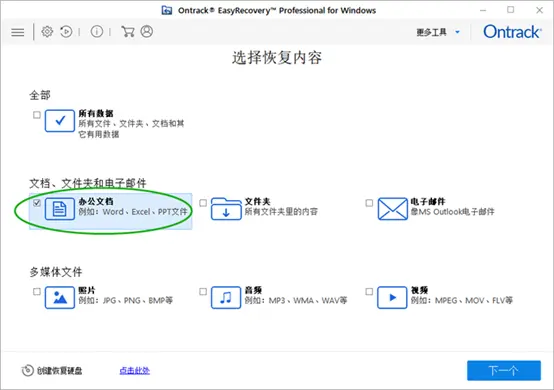Click the 下一个 button
The image size is (554, 390).
504,371
